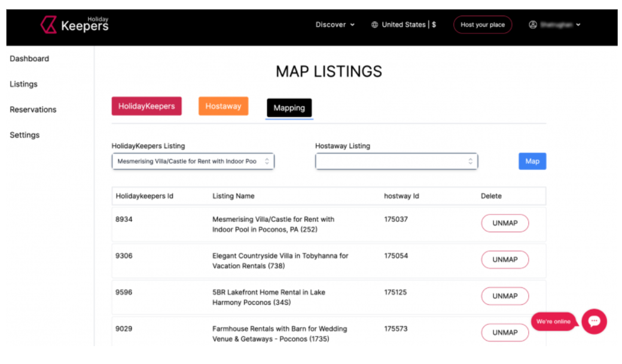Viewport: 622px width, 364px height.
Task: Open Reservations in the sidebar
Action: tap(33, 109)
